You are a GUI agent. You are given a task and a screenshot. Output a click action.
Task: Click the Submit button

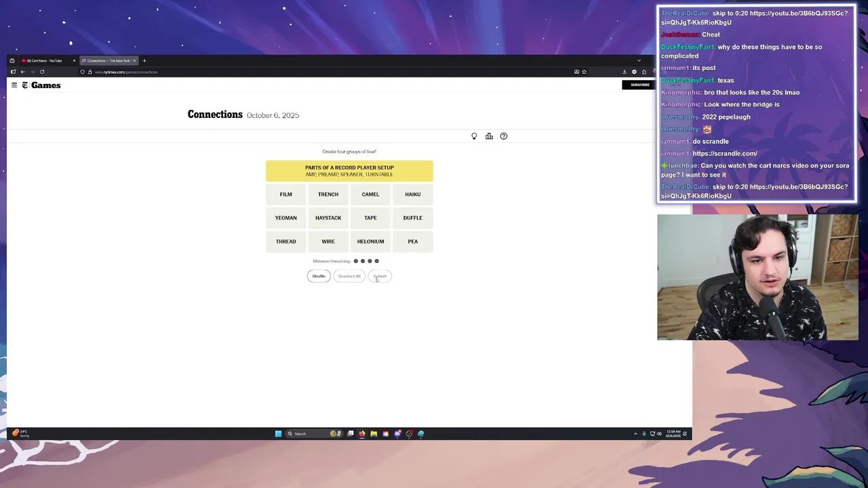pyautogui.click(x=380, y=276)
